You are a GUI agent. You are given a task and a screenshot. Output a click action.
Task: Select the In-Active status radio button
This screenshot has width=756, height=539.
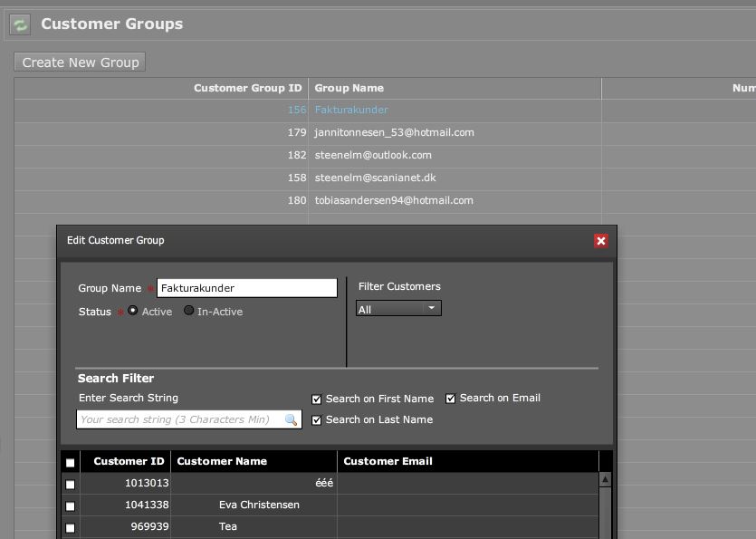(188, 311)
